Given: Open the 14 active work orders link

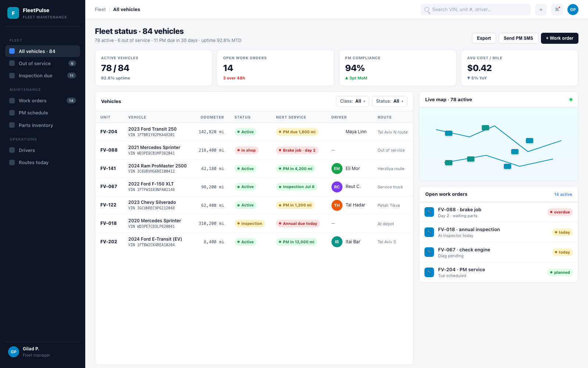Looking at the screenshot, I should pos(563,194).
